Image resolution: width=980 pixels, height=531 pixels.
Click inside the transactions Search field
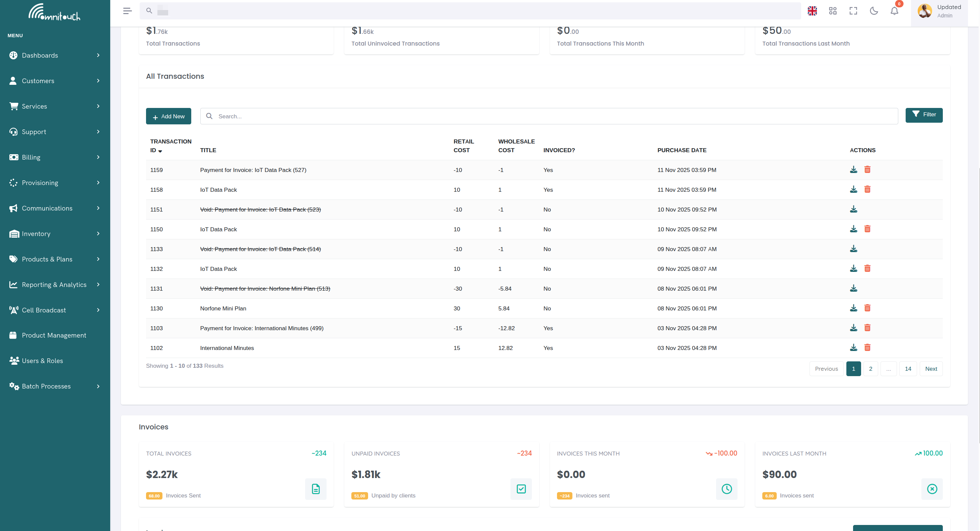[x=380, y=116]
